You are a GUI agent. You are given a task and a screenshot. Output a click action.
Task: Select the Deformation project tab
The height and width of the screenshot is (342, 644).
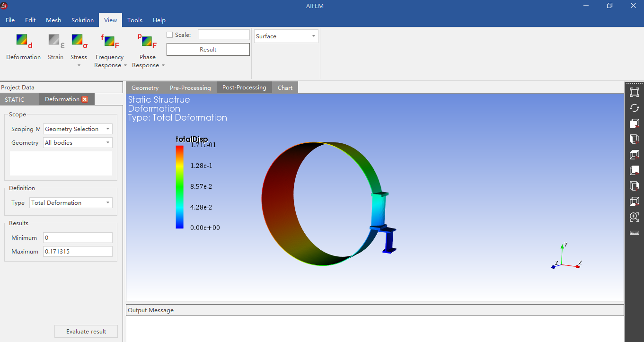[x=62, y=99]
